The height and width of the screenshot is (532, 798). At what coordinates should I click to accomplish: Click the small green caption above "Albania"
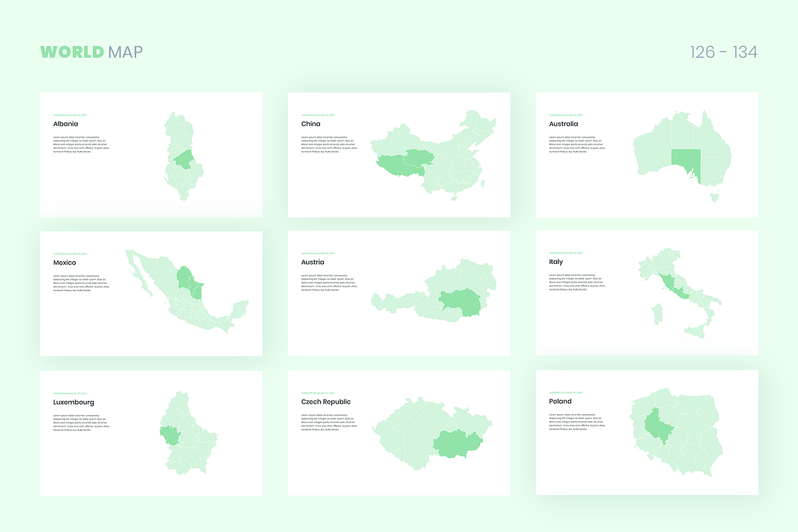point(70,114)
